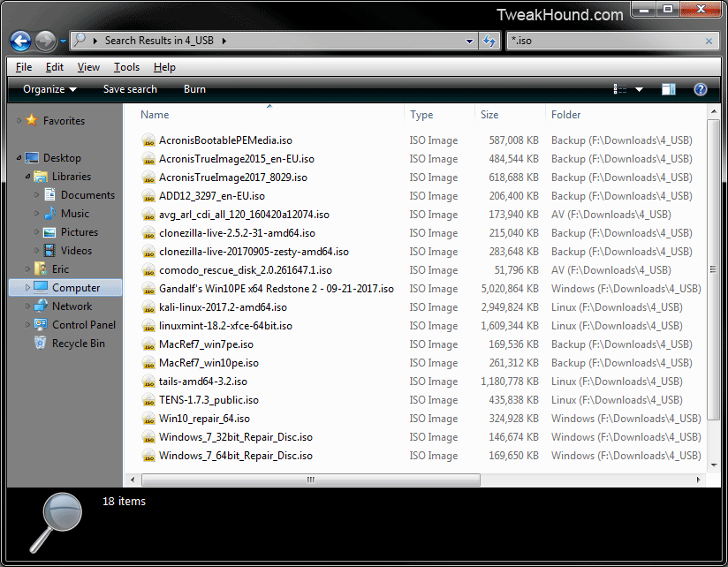Open the View menu
This screenshot has height=567, width=728.
[x=88, y=67]
